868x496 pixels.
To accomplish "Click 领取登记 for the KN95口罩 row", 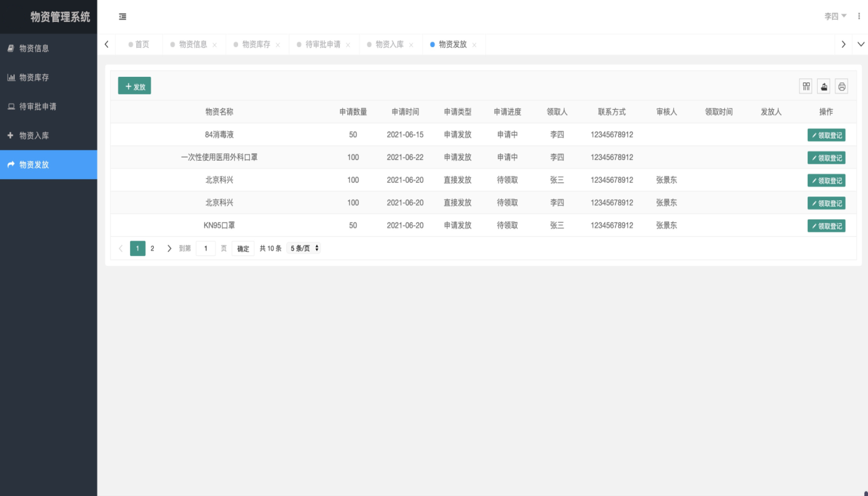I will pyautogui.click(x=826, y=226).
